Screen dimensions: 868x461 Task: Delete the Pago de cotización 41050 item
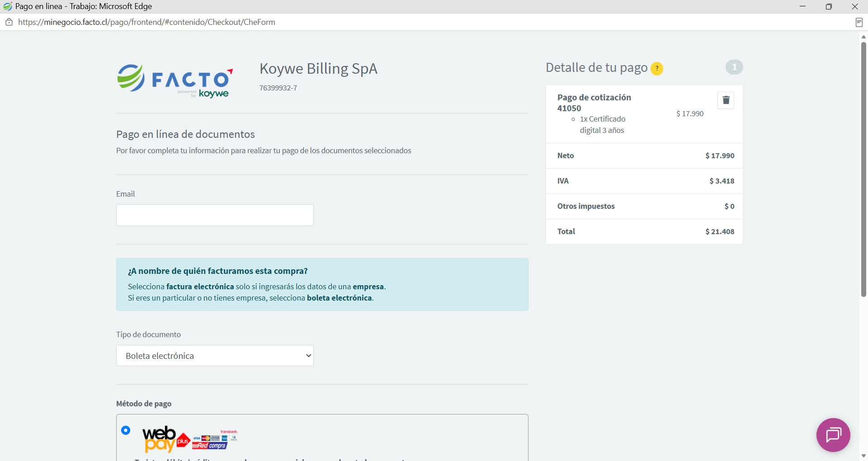pyautogui.click(x=726, y=100)
